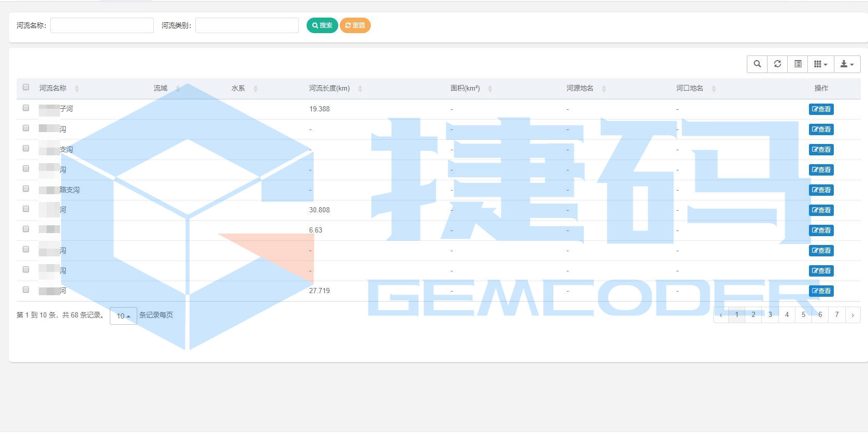The height and width of the screenshot is (434, 868).
Task: Click the 操作 column header
Action: tap(821, 89)
